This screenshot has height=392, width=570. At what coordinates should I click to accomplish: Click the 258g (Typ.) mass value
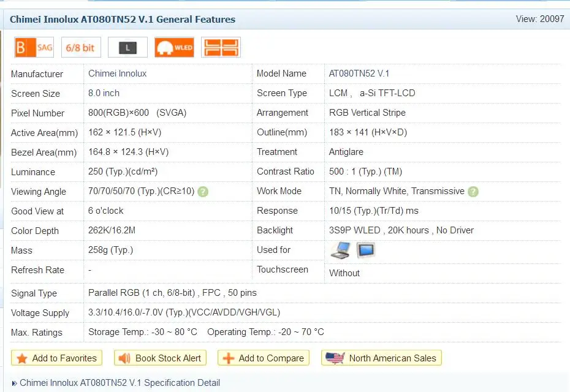pos(110,250)
